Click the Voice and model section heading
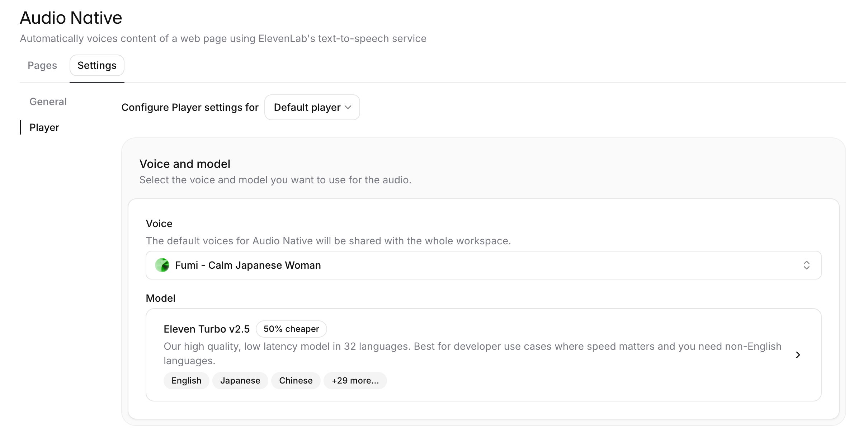The image size is (868, 437). [x=185, y=164]
